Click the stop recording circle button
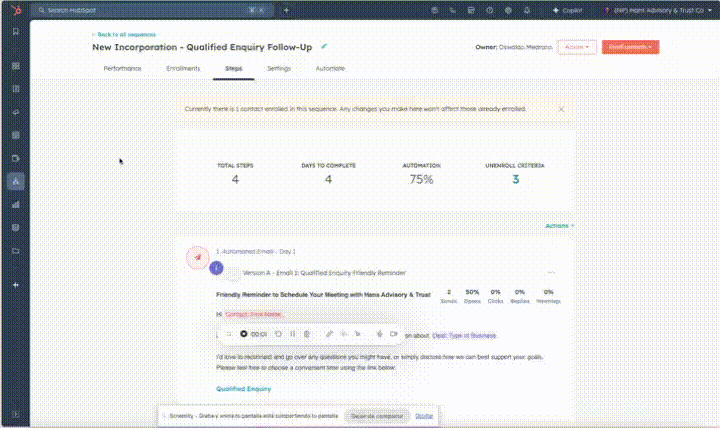Screen dimensions: 720x428 (x=244, y=334)
